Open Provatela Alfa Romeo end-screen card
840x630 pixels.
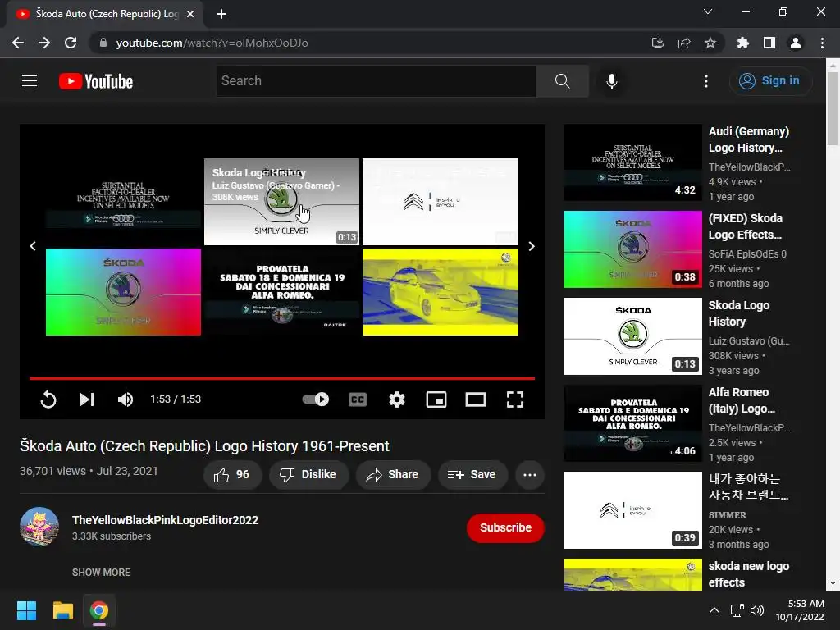click(x=282, y=292)
